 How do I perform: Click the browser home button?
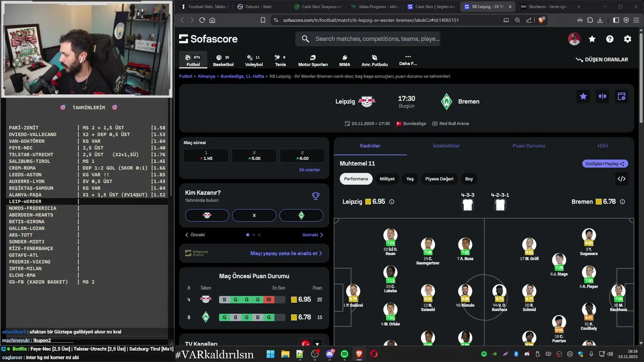212,20
